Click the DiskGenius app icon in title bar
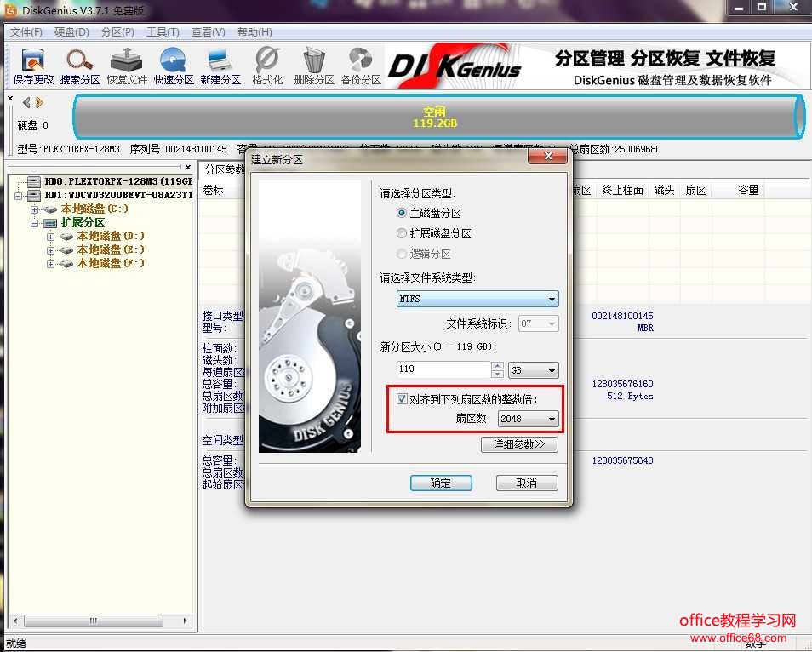This screenshot has height=652, width=812. 10,10
